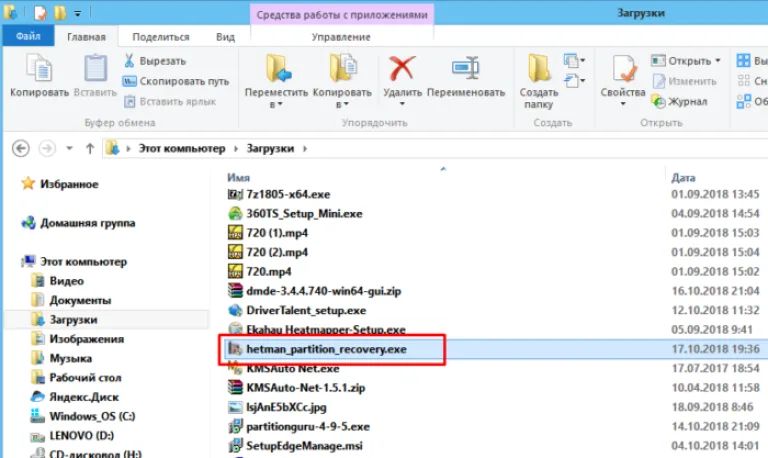Sort by Date (Дата) column header

[x=683, y=177]
